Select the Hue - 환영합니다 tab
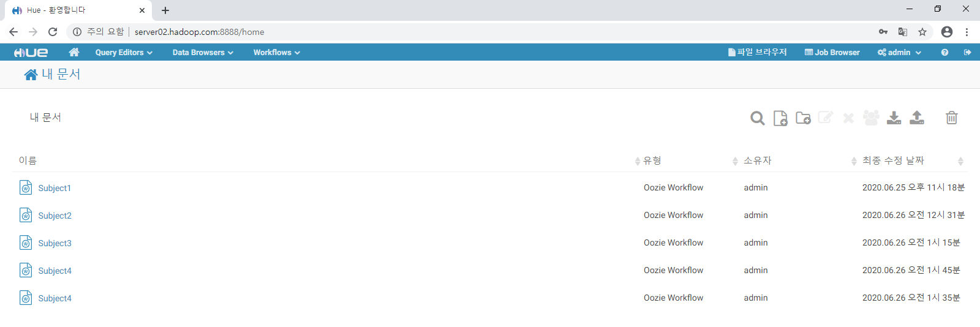980x327 pixels. [78, 10]
